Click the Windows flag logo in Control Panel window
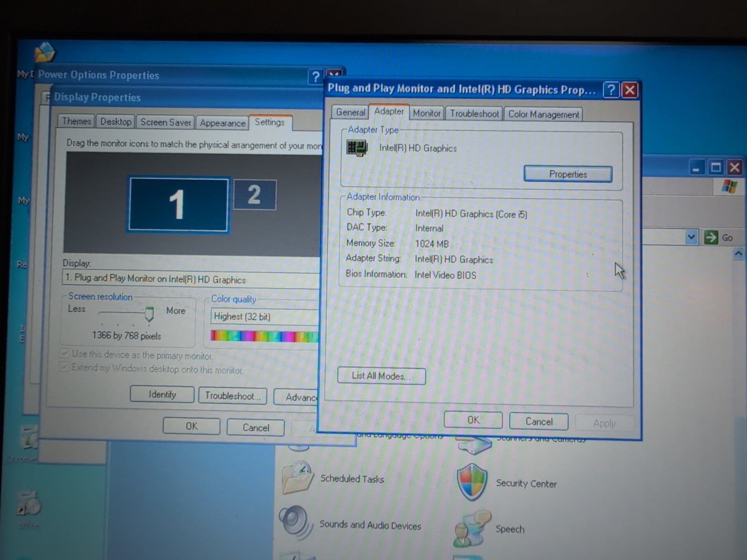 tap(729, 187)
